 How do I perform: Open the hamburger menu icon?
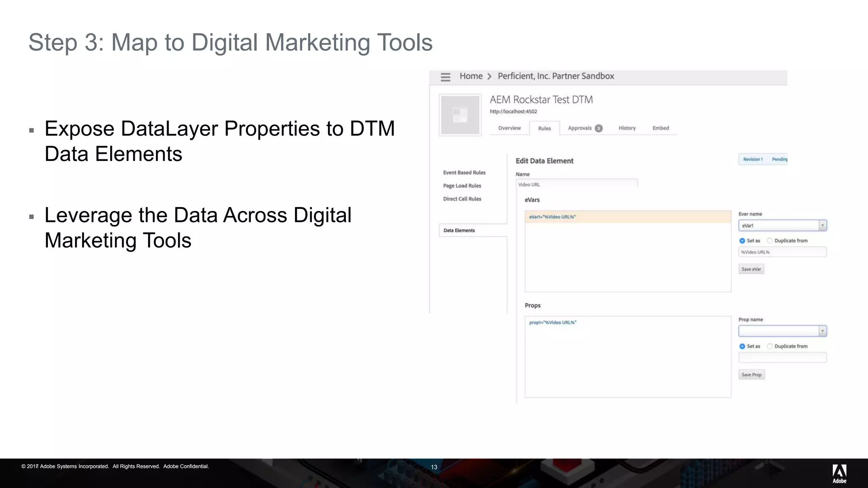445,77
